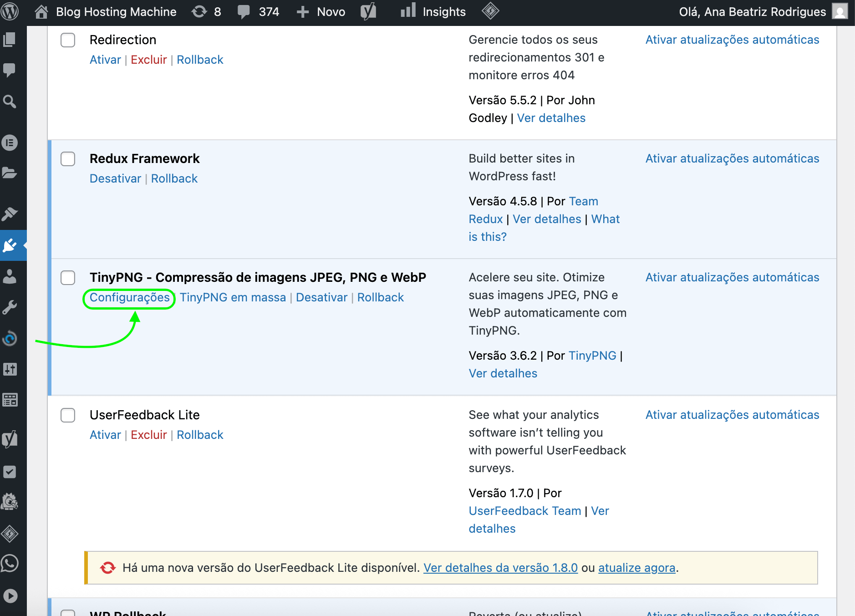Activate the UserFeedback Lite plugin
Image resolution: width=855 pixels, height=616 pixels.
click(105, 435)
